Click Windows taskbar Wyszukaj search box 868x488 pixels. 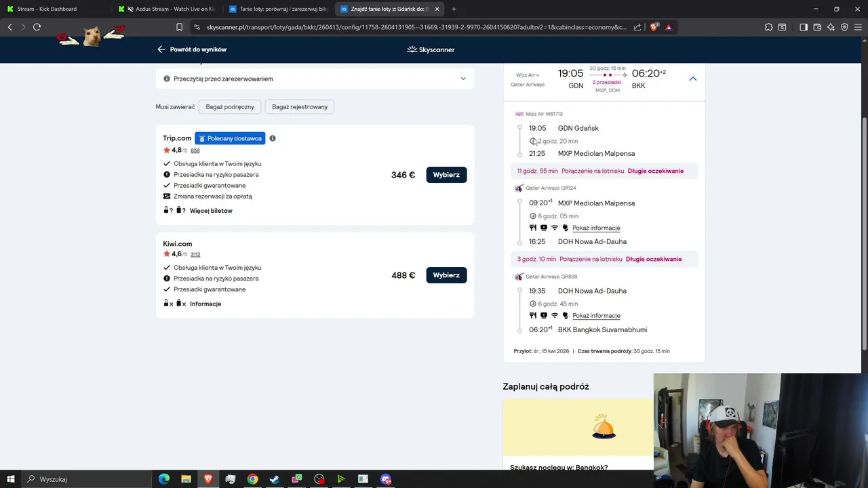click(87, 479)
